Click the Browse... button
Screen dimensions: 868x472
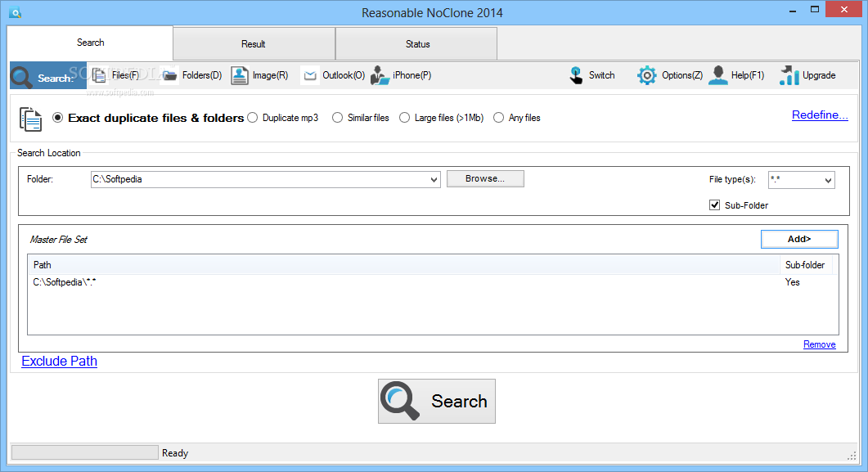pos(485,178)
